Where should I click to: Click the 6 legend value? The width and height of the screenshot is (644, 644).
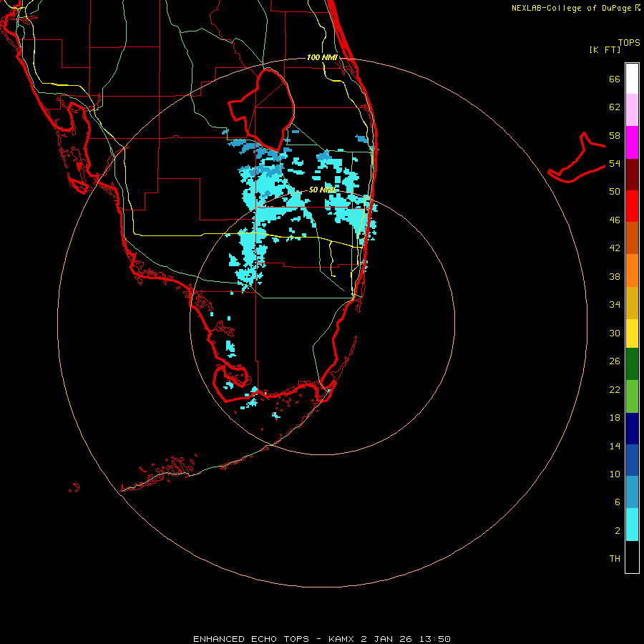[618, 502]
